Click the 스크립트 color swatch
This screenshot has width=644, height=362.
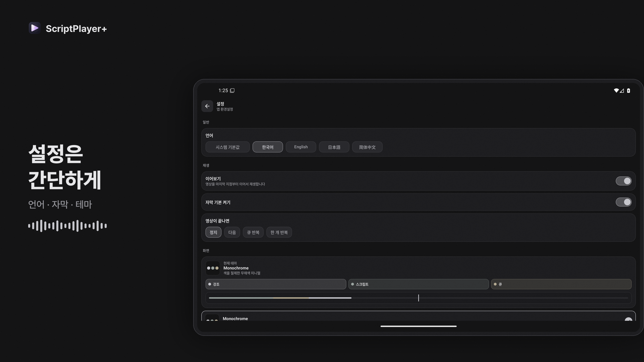pyautogui.click(x=418, y=284)
